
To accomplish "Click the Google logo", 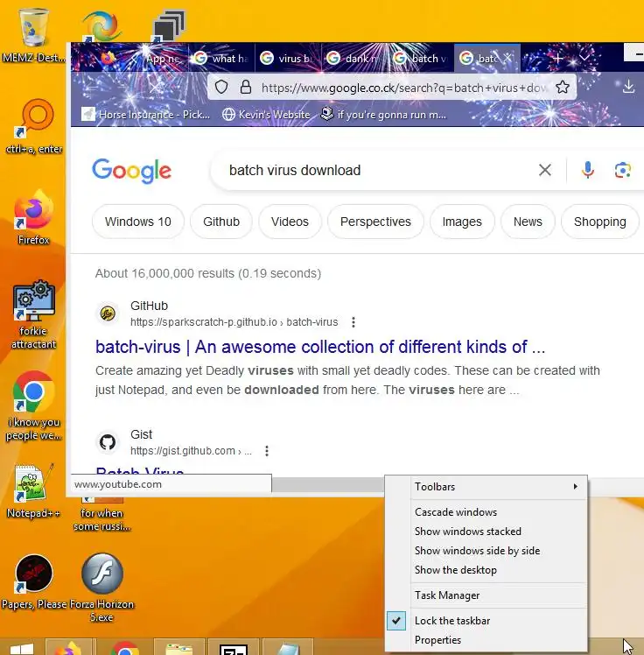I will point(131,171).
